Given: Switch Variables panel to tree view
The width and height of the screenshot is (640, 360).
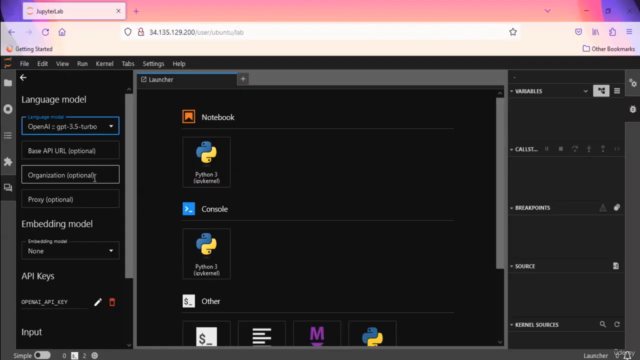Looking at the screenshot, I should pyautogui.click(x=601, y=91).
